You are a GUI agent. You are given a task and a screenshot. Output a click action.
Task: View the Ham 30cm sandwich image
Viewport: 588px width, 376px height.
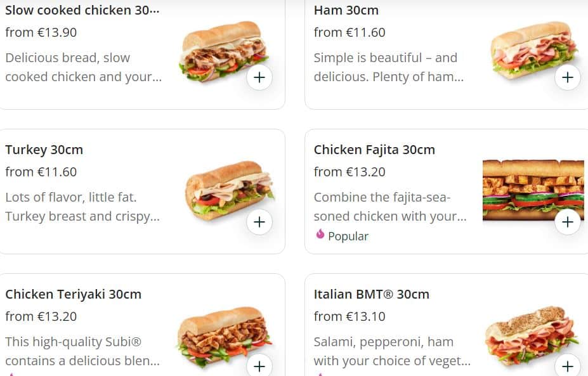(532, 49)
